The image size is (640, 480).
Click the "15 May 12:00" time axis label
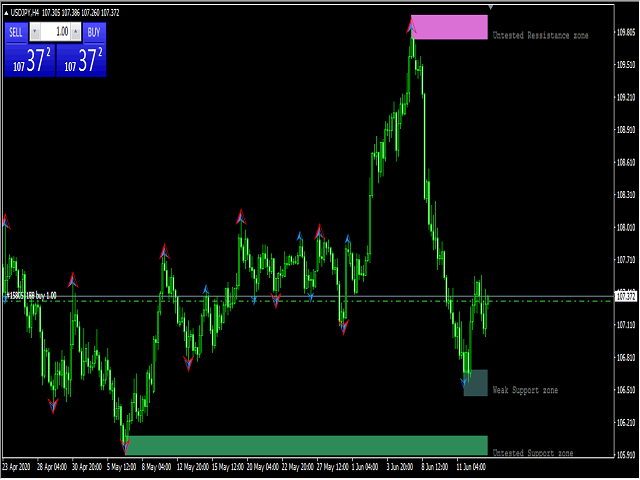pos(228,467)
